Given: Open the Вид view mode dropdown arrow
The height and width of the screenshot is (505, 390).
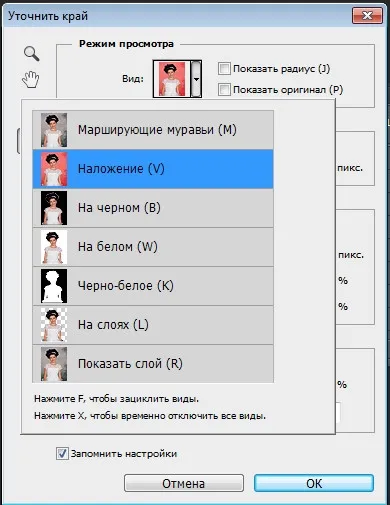Looking at the screenshot, I should click(196, 79).
